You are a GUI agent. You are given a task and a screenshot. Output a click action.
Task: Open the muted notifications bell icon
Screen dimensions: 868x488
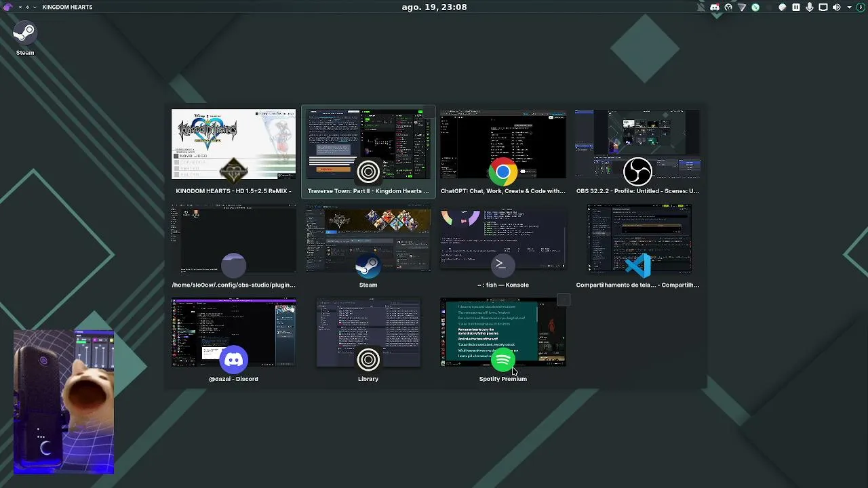pyautogui.click(x=701, y=7)
